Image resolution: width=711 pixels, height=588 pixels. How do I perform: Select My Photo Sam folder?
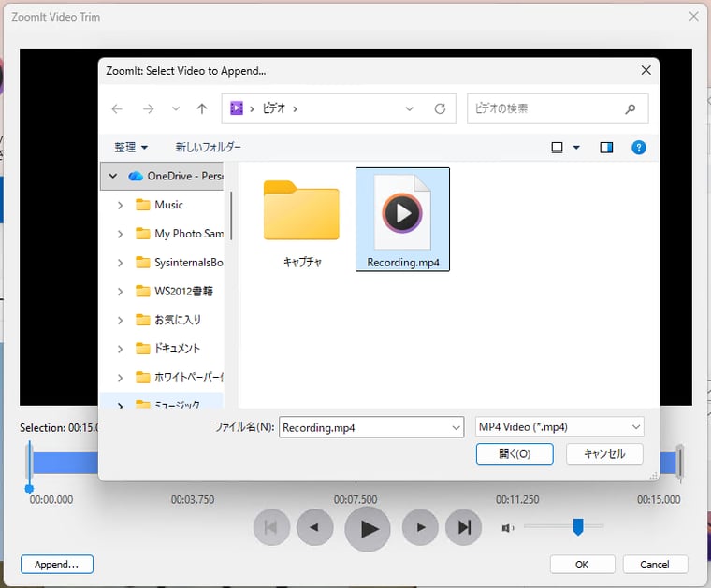click(180, 234)
